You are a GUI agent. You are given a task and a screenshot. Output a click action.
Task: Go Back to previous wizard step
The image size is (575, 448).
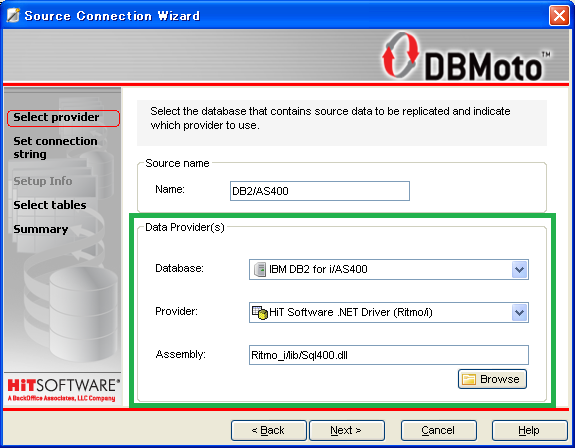[269, 430]
